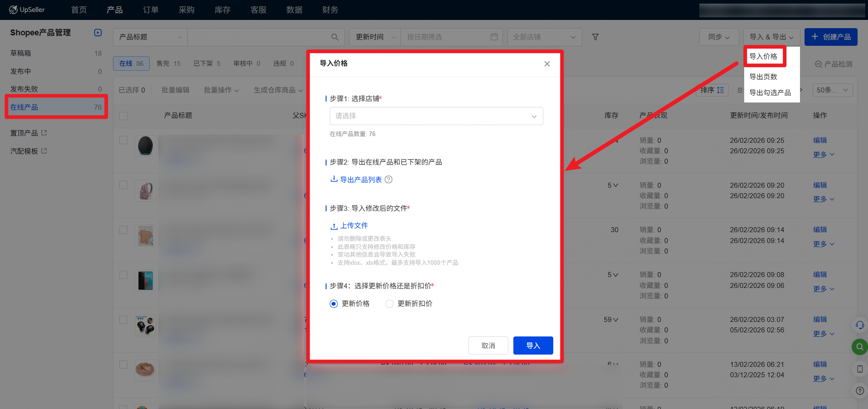Tick the select-all checkbox in table header
Screen dimensions: 868x409
click(x=123, y=116)
